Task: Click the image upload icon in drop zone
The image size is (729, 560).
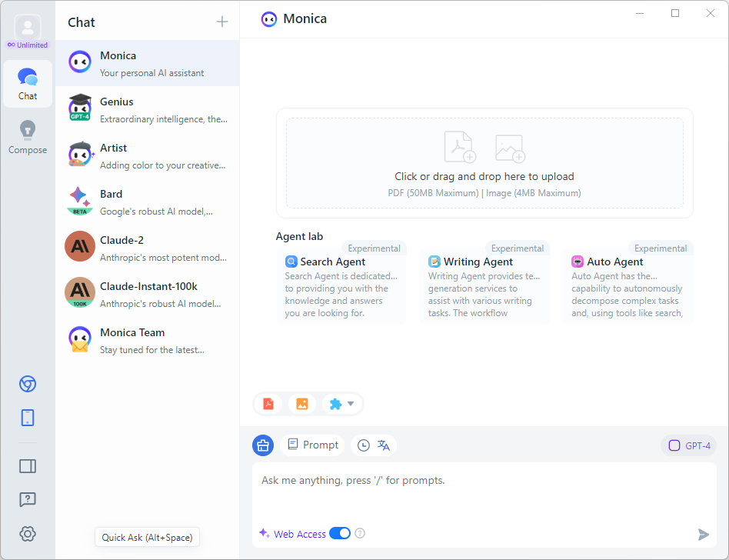Action: [510, 148]
